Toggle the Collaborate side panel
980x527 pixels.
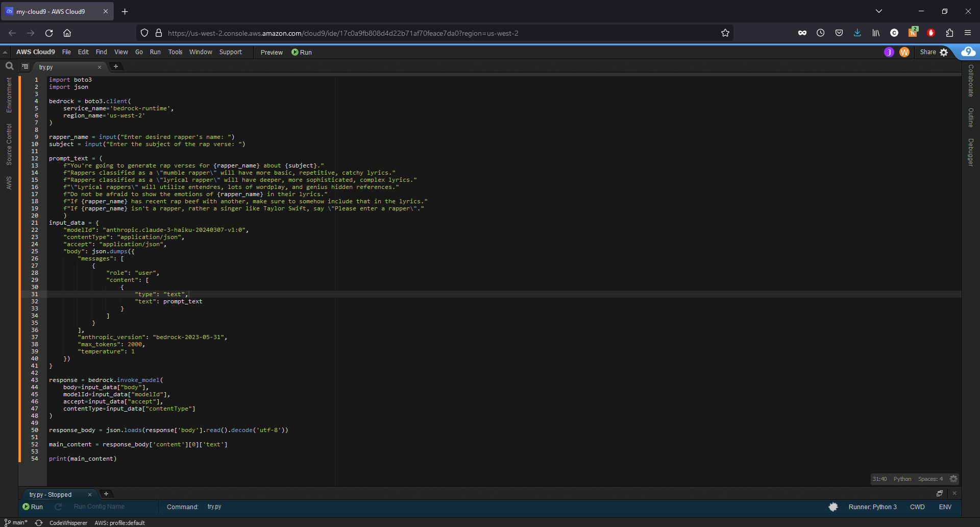pyautogui.click(x=971, y=81)
